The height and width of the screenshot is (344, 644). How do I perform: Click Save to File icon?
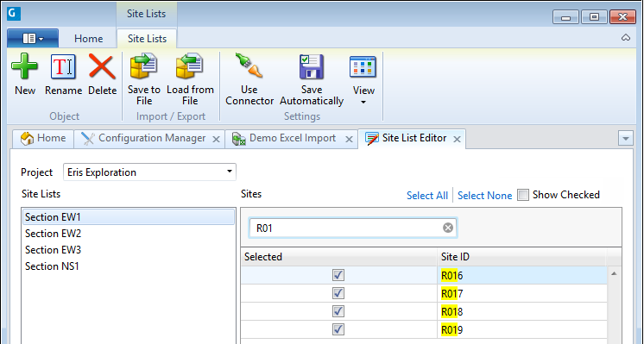(x=144, y=66)
